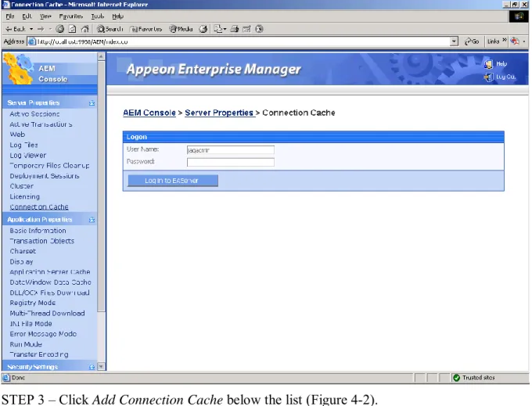Image resolution: width=532 pixels, height=406 pixels.
Task: Open Run Mode in sidebar
Action: click(26, 344)
